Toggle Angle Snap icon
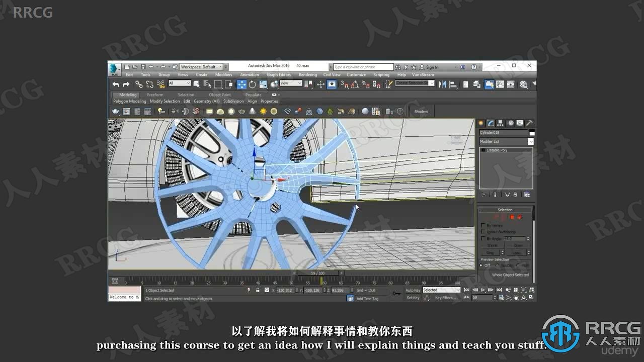 [x=355, y=84]
